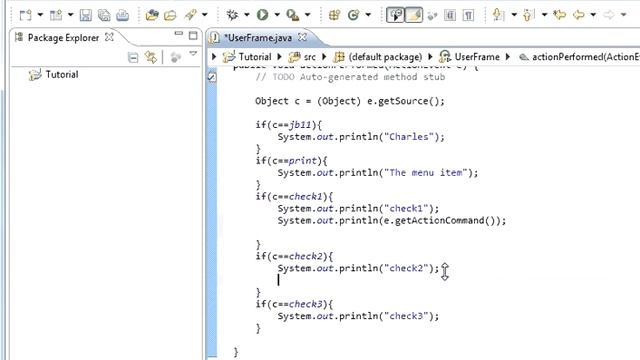The height and width of the screenshot is (360, 640).
Task: Open the Debug configurations dropdown
Action: coord(247,15)
